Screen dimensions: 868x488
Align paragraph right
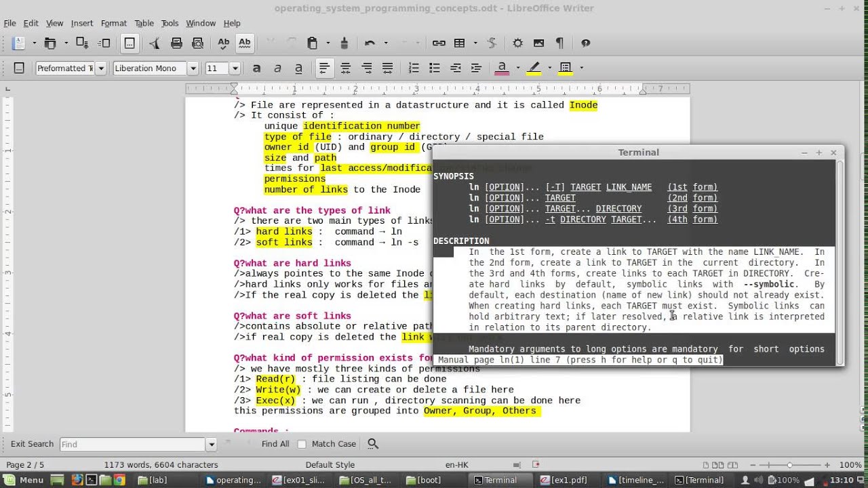[x=367, y=68]
